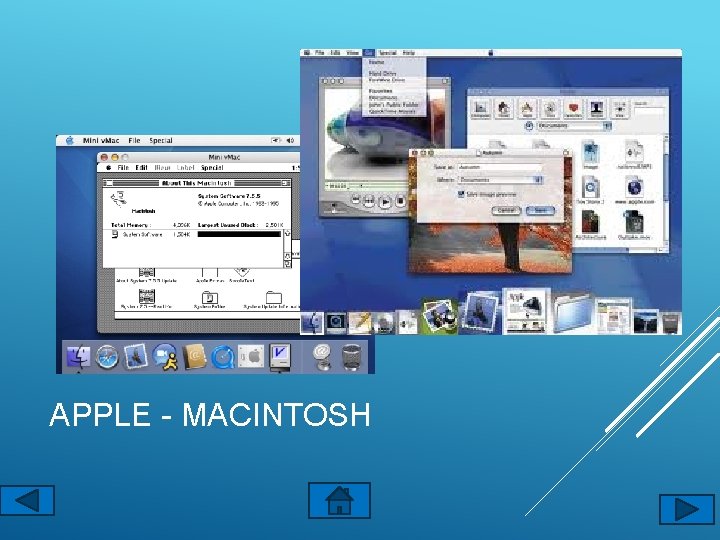The image size is (720, 540).
Task: Open Edit menu inside the emulated Mac
Action: [141, 168]
